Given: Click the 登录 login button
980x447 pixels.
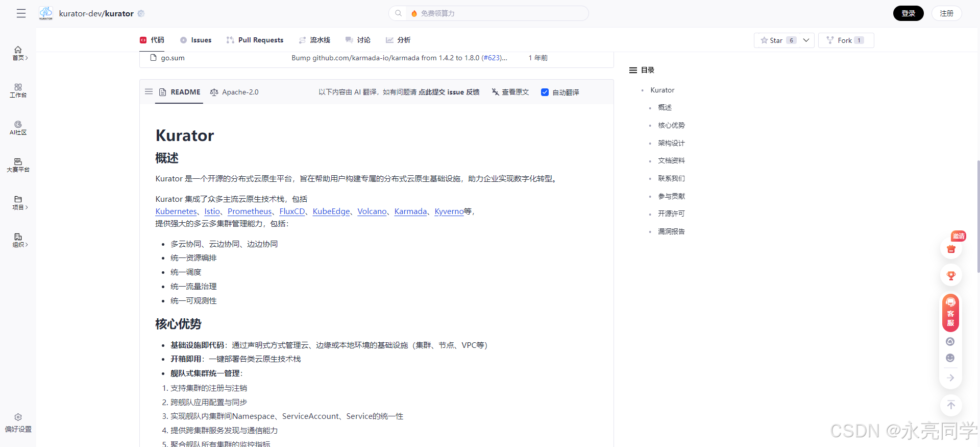Looking at the screenshot, I should (908, 13).
